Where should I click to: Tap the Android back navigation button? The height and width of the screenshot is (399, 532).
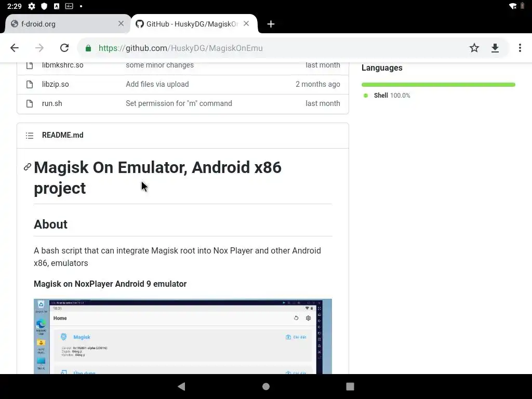(x=181, y=387)
